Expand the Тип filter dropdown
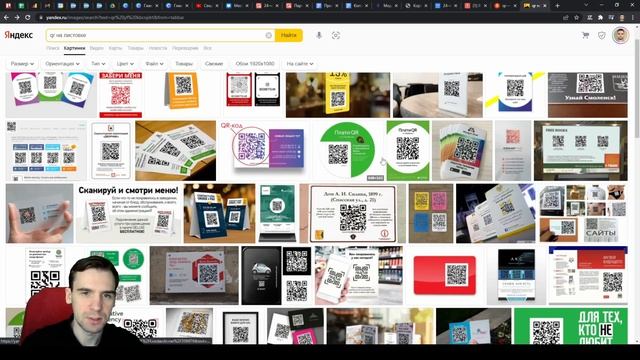The image size is (640, 360). (x=98, y=64)
